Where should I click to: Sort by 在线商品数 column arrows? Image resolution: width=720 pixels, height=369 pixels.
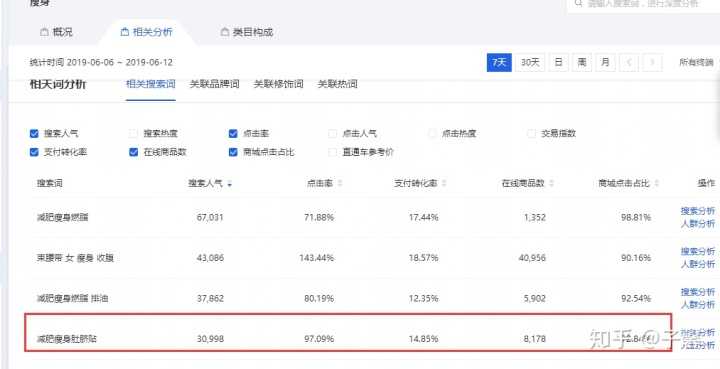click(x=551, y=184)
